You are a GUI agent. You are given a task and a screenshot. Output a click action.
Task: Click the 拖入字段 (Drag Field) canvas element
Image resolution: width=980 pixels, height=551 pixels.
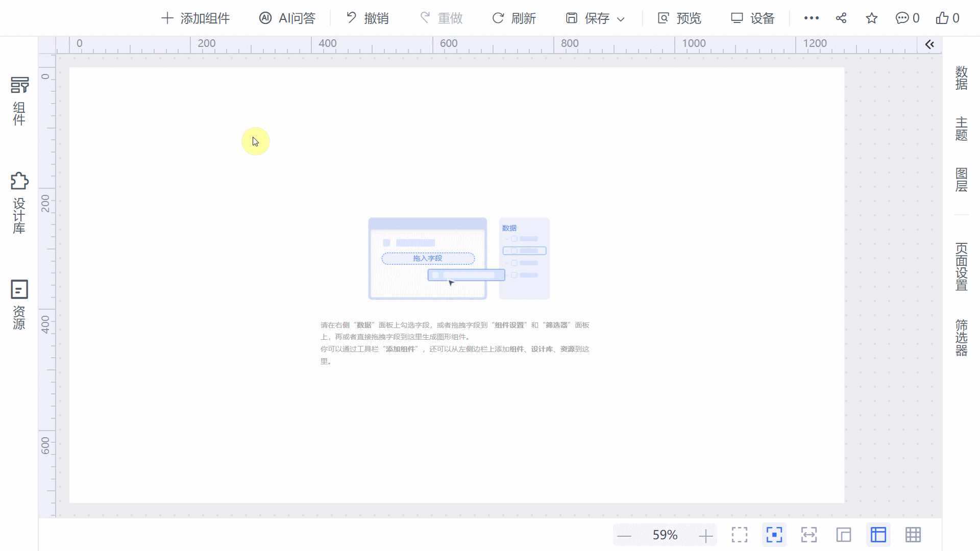point(427,258)
